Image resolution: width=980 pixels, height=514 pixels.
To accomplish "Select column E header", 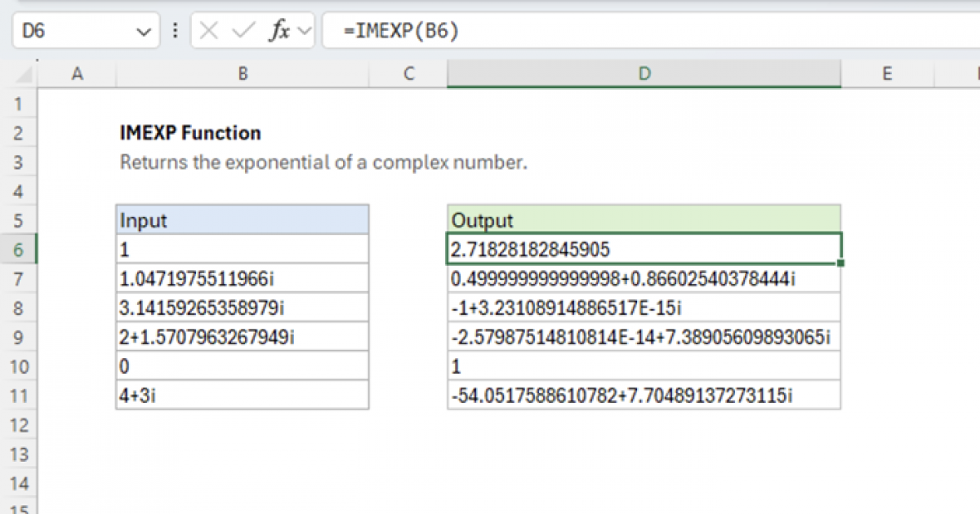I will pyautogui.click(x=887, y=74).
